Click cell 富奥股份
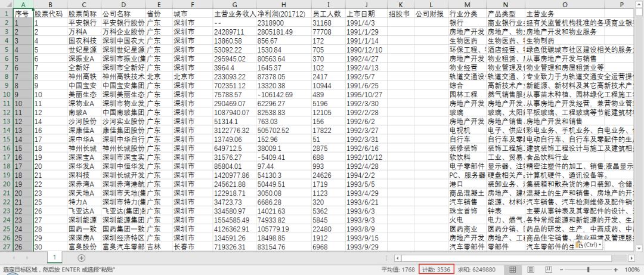 point(84,247)
